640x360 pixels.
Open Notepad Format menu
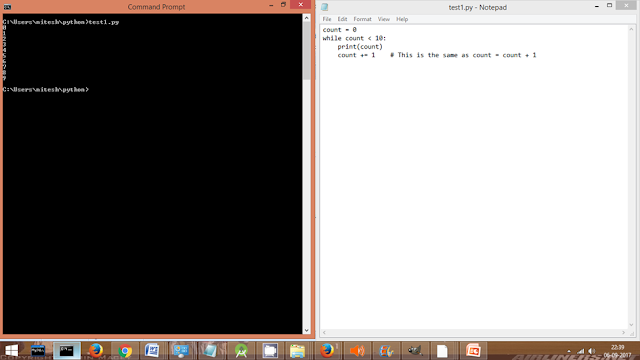pos(362,19)
